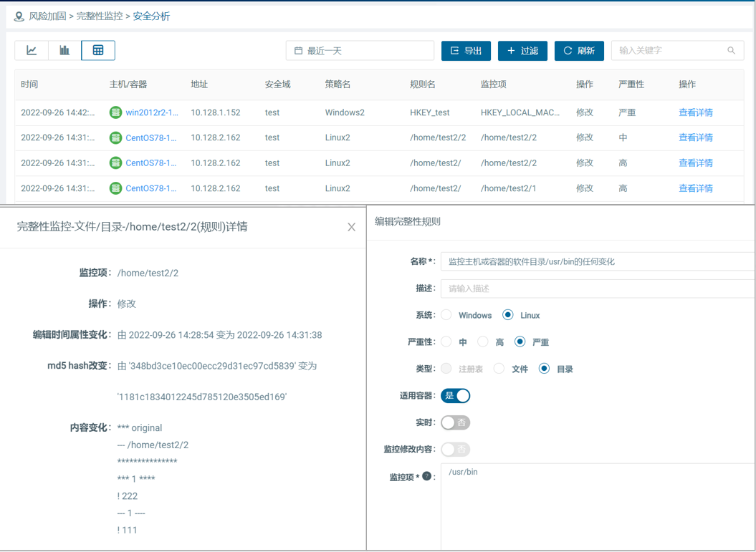756x552 pixels.
Task: Click the win2012r2 host icon
Action: [x=115, y=112]
